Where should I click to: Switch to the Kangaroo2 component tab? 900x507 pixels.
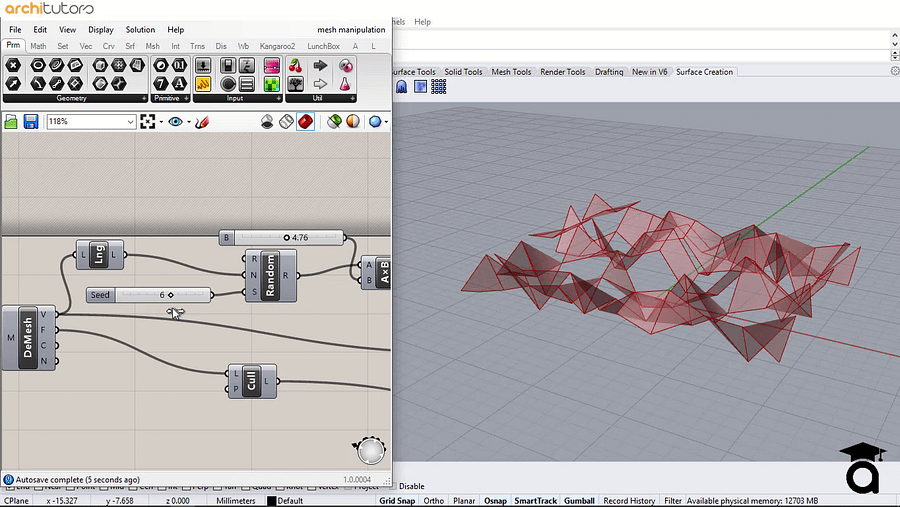(277, 46)
